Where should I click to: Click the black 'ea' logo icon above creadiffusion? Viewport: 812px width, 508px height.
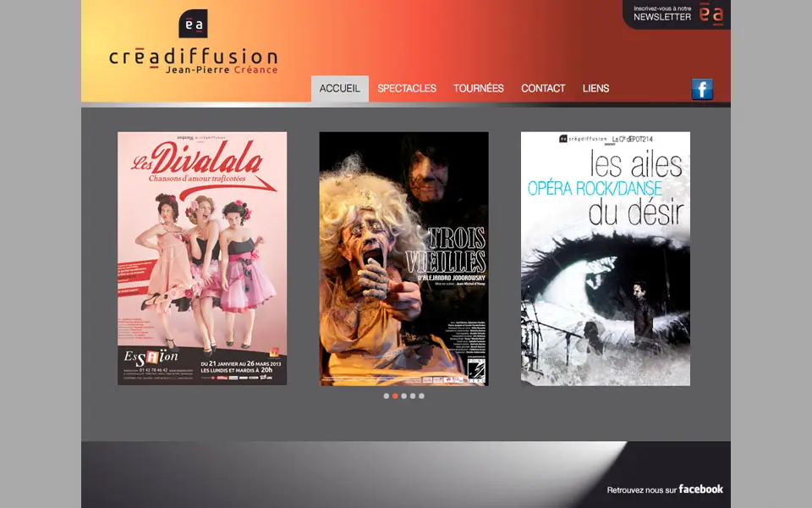coord(193,24)
